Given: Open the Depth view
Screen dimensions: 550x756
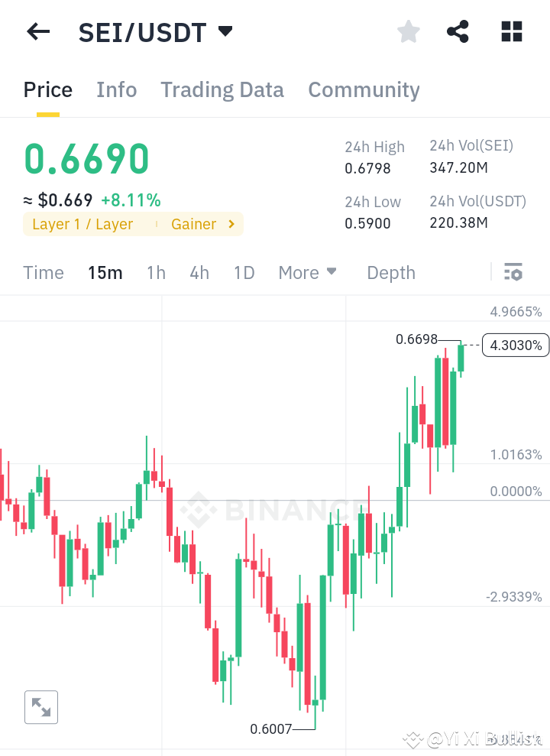Looking at the screenshot, I should click(390, 272).
